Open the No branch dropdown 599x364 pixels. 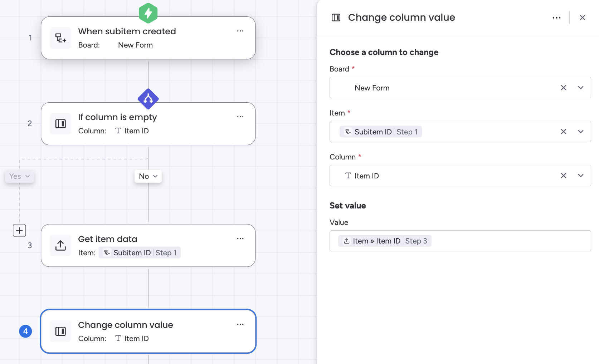click(x=148, y=176)
